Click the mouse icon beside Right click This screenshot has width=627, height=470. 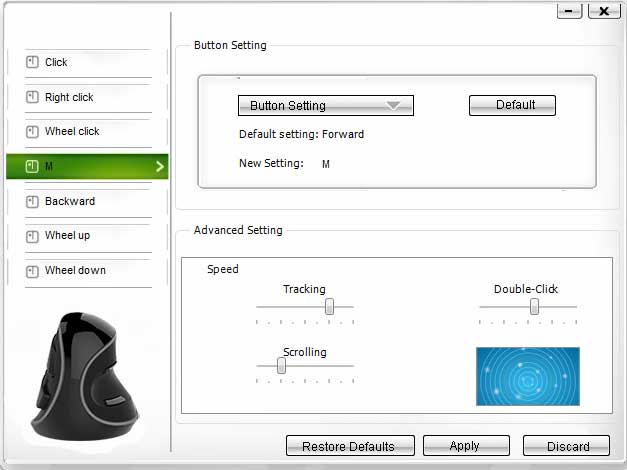pos(32,97)
